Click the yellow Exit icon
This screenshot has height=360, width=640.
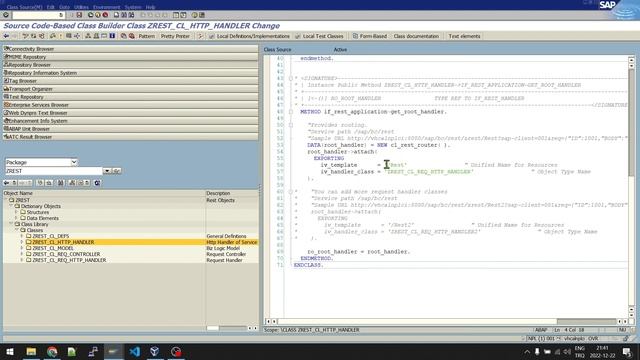(x=98, y=15)
